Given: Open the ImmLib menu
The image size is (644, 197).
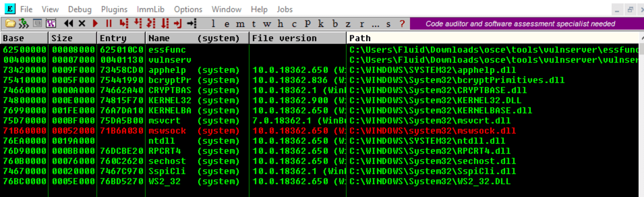Looking at the screenshot, I should coord(150,9).
